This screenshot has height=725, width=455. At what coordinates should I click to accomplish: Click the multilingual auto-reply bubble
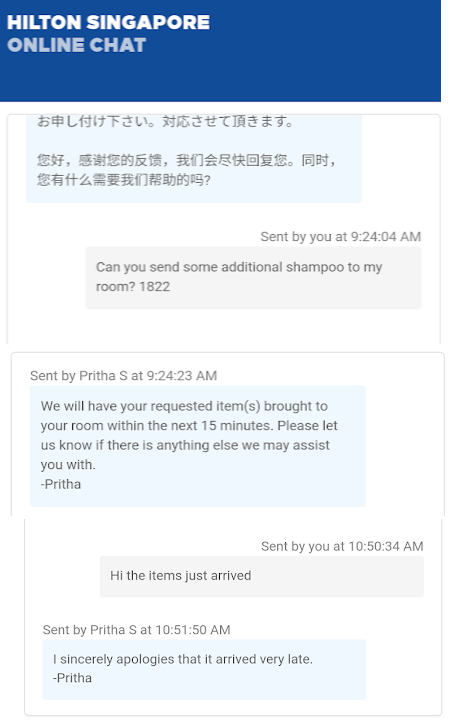[194, 159]
